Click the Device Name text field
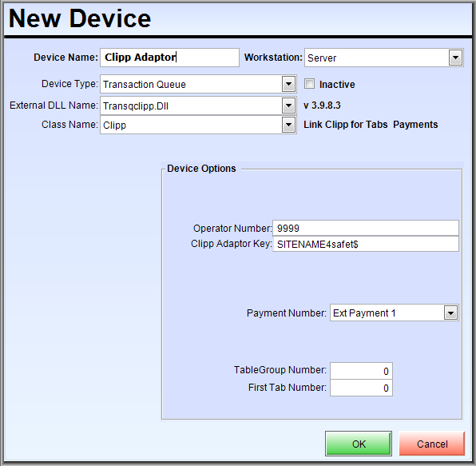 pyautogui.click(x=169, y=58)
